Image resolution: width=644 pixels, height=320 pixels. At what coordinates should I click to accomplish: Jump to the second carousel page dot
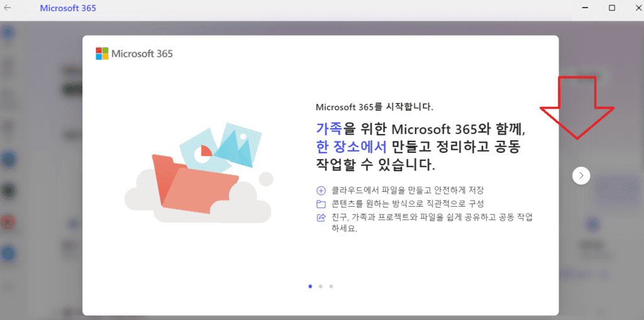(x=321, y=286)
